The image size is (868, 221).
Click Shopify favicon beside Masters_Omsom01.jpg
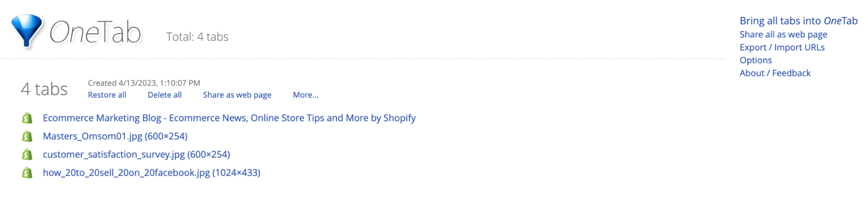27,136
